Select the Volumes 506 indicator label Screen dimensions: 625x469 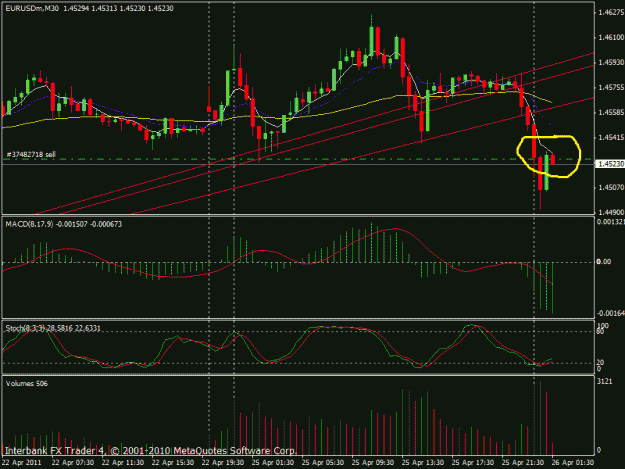point(27,384)
